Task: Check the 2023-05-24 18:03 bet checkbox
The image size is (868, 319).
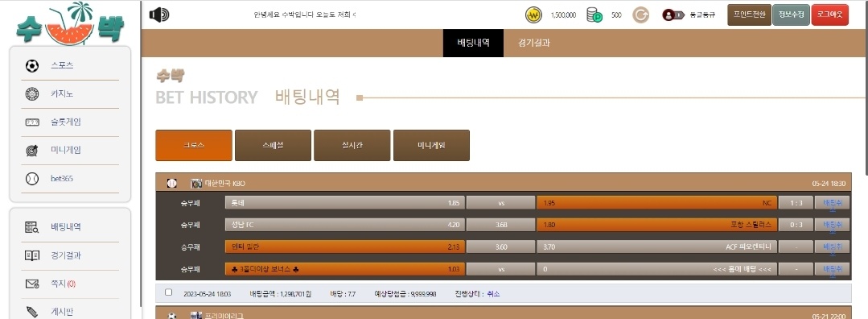Action: point(169,292)
